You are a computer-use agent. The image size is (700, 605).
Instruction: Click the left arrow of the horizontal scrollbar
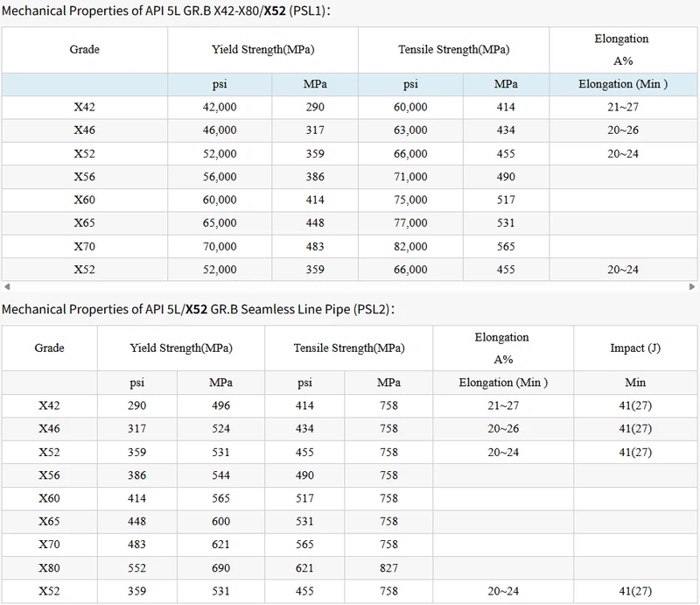[7, 284]
